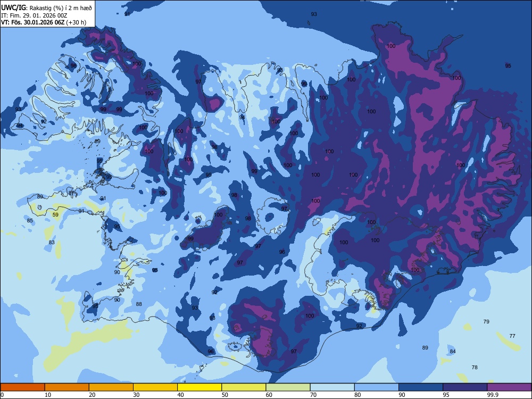Click the '20' legend tick label
The height and width of the screenshot is (399, 532).
click(92, 395)
